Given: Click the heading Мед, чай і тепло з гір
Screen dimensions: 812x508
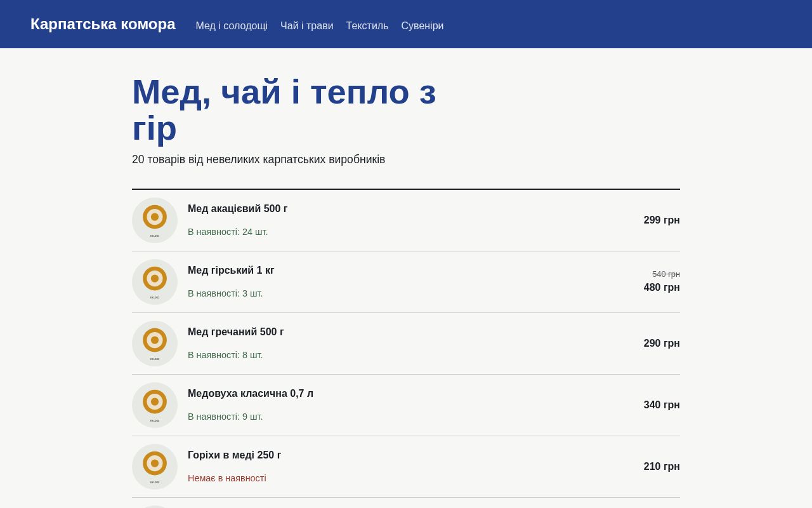Looking at the screenshot, I should coord(284,109).
